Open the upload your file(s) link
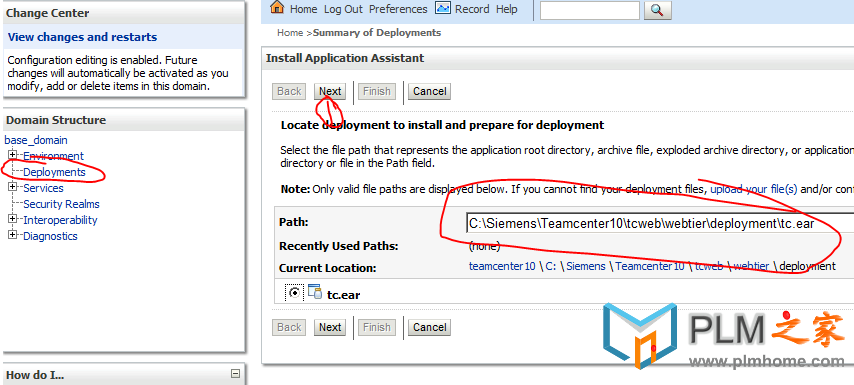Viewport: 854px width, 385px height. 754,190
